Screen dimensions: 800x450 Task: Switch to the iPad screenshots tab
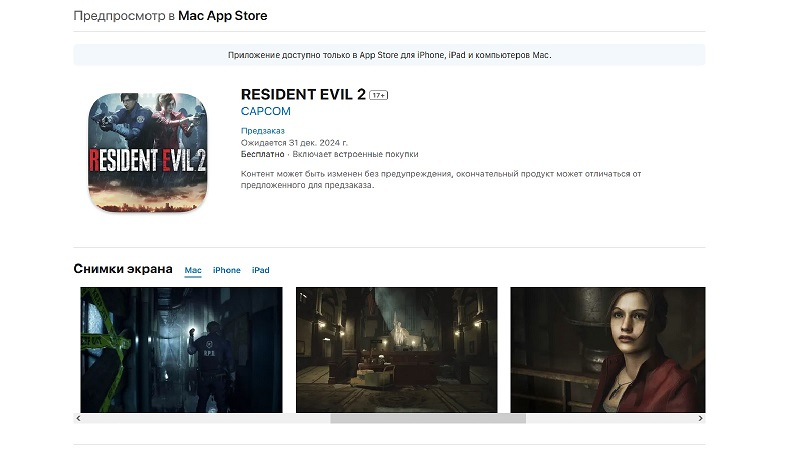[260, 270]
